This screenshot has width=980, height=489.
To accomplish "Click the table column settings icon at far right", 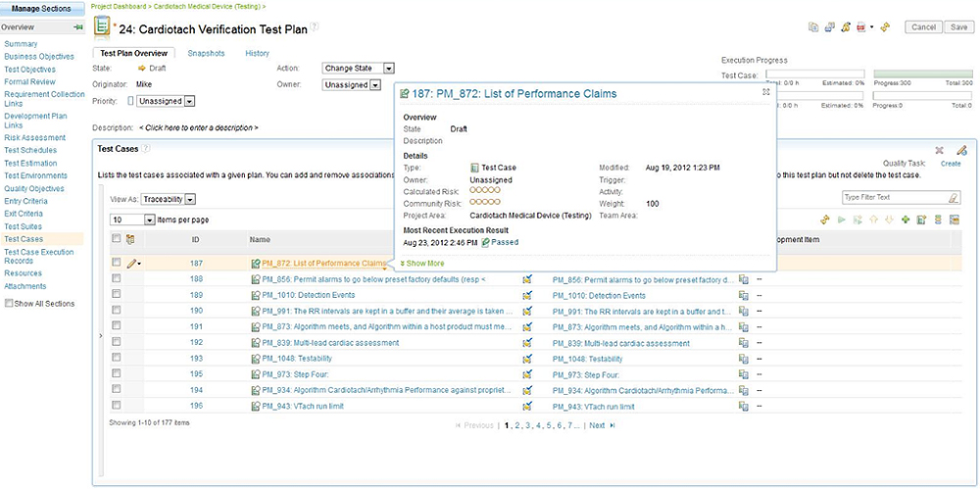I will click(x=954, y=220).
